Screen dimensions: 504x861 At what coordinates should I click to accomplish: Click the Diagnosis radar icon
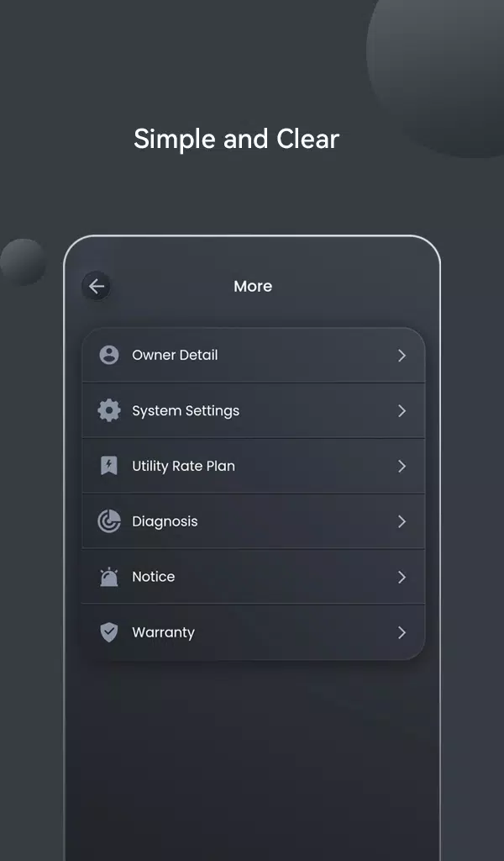(x=109, y=521)
